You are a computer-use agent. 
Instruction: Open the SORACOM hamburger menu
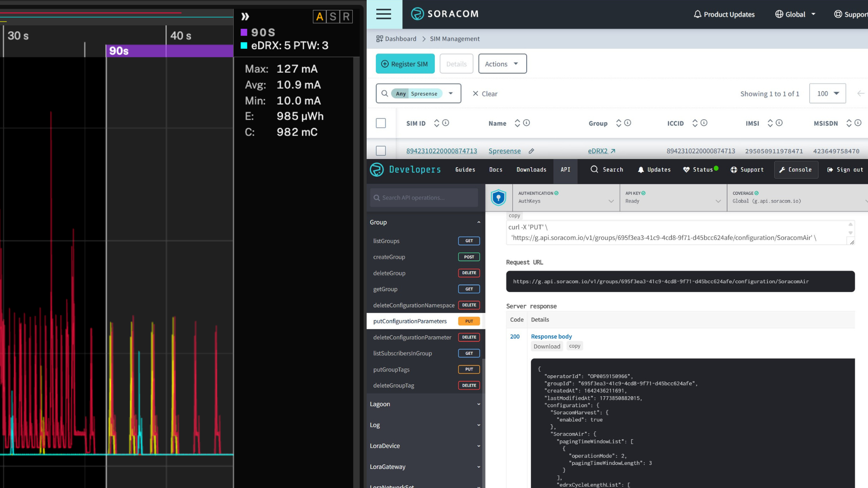coord(383,14)
